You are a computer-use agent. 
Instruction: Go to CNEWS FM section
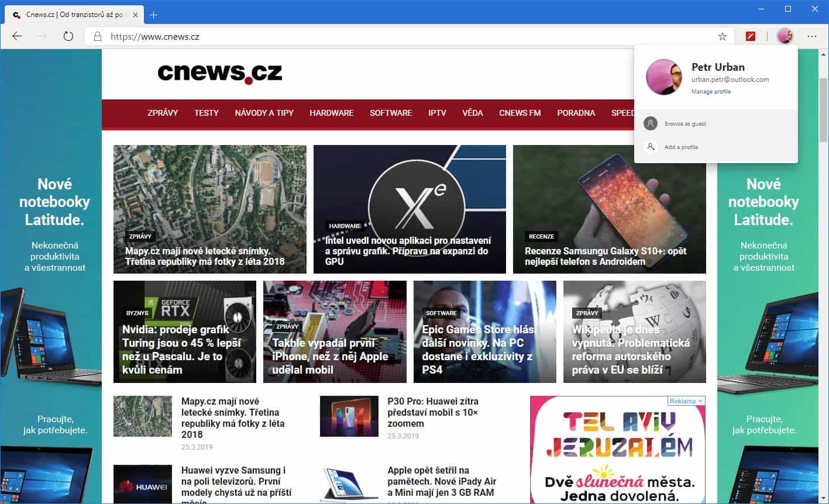[520, 113]
